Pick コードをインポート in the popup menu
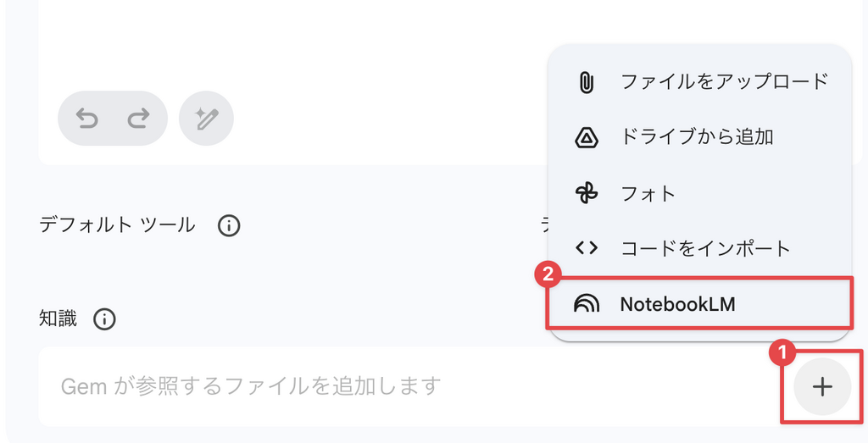Image resolution: width=868 pixels, height=443 pixels. tap(705, 248)
